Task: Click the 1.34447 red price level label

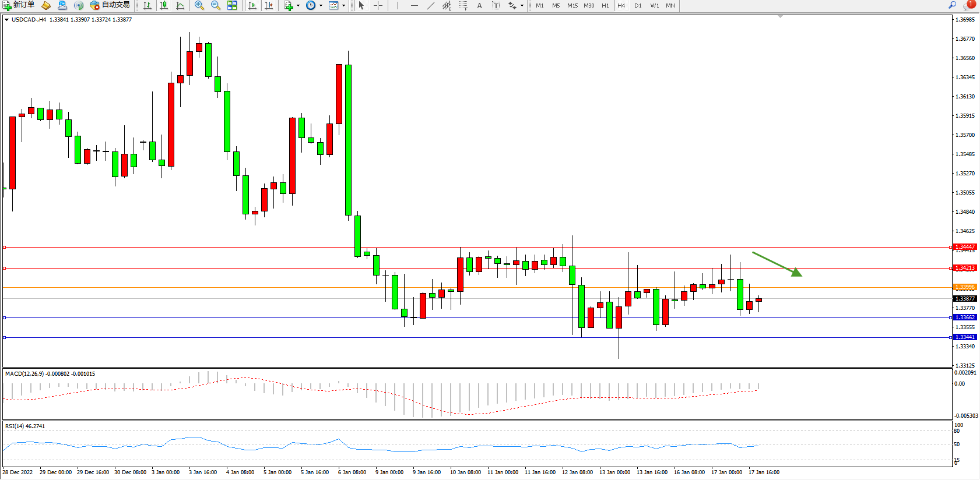Action: pos(965,247)
